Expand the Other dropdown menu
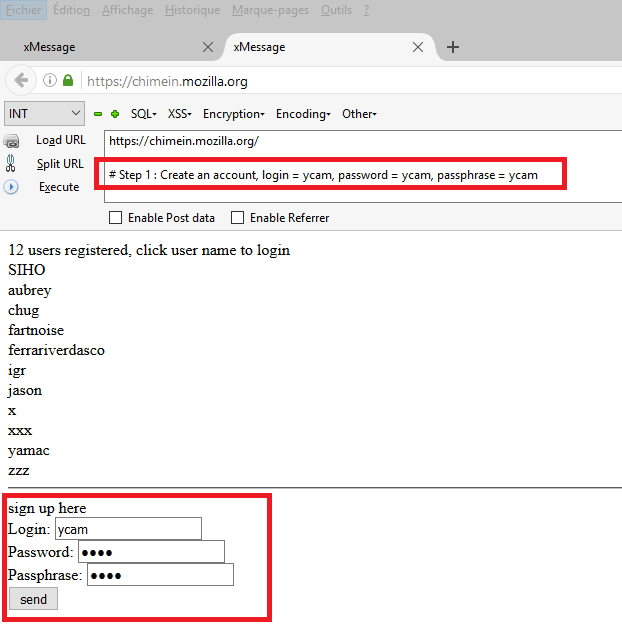 359,114
